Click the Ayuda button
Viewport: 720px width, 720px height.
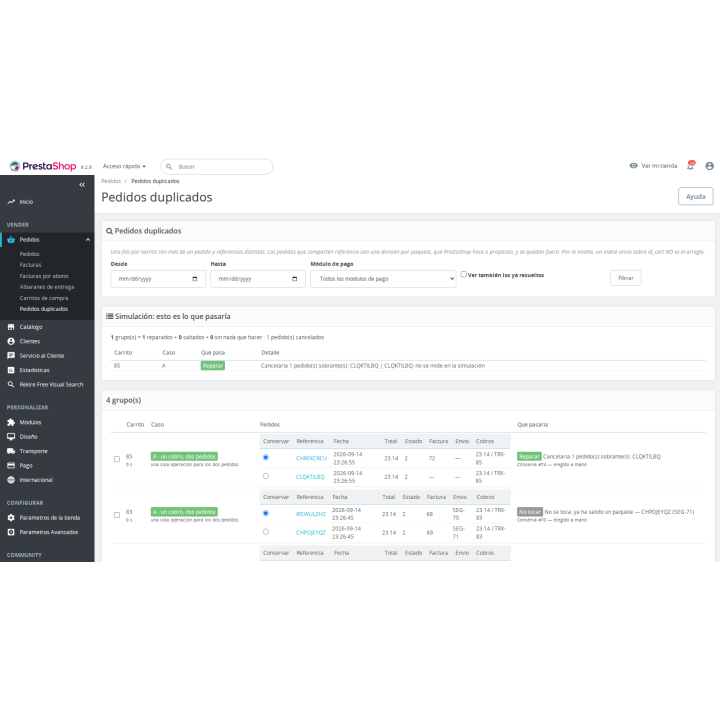[695, 197]
